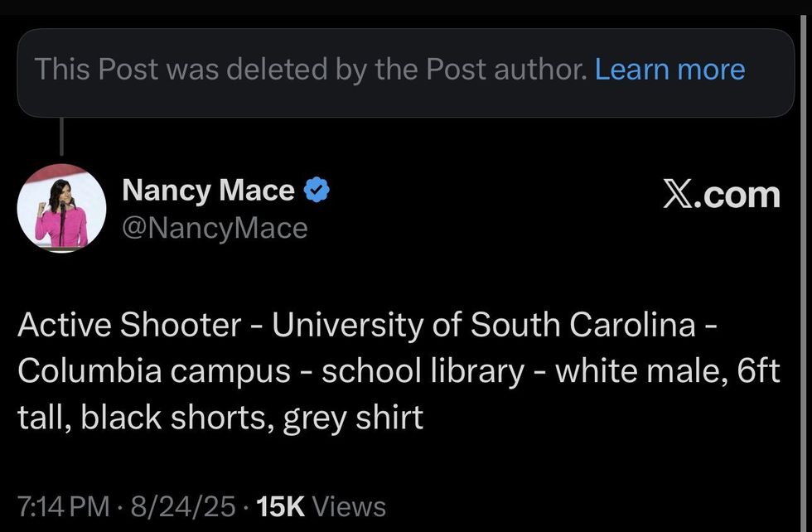Click the Nancy Mace display name
The height and width of the screenshot is (532, 812).
click(x=208, y=191)
